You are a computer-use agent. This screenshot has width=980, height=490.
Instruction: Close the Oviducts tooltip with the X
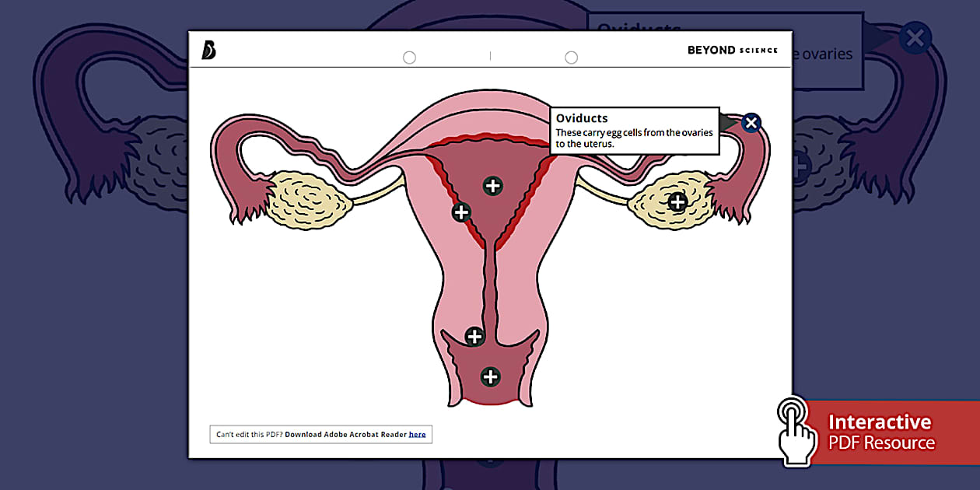click(751, 123)
